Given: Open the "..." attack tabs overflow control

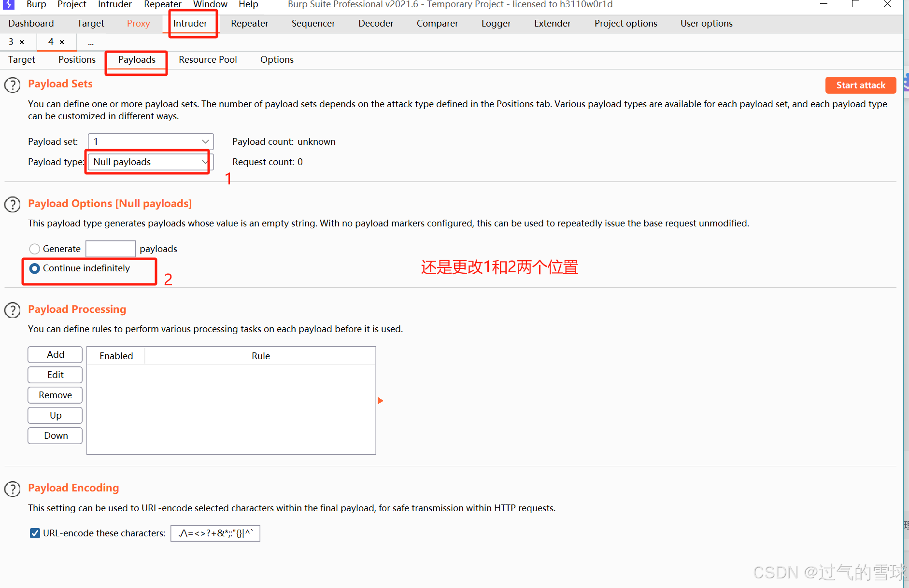Looking at the screenshot, I should [x=90, y=42].
